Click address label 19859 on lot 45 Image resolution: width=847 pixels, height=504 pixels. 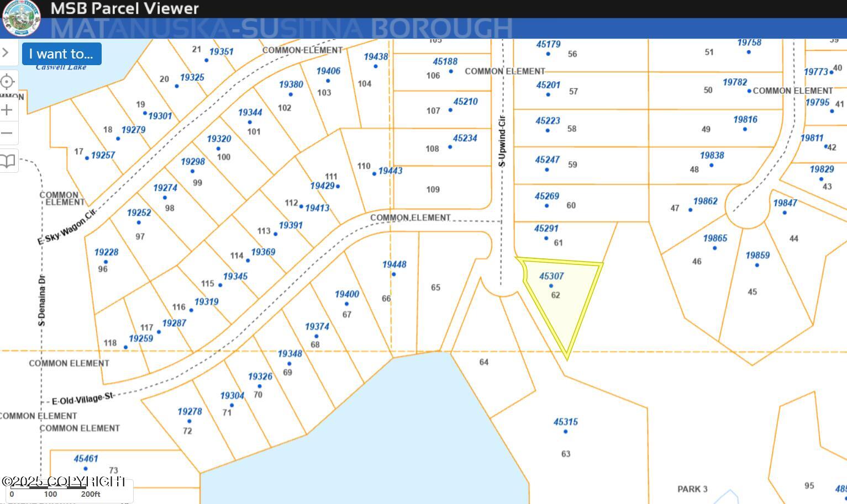point(757,255)
